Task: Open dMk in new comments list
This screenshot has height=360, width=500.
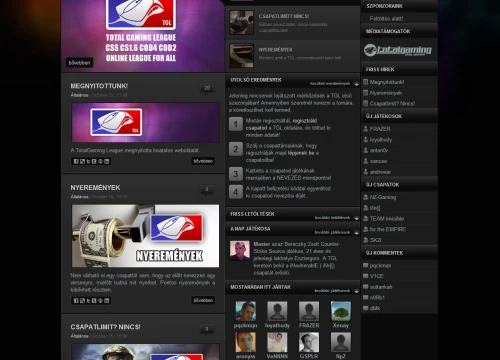Action: [375, 308]
